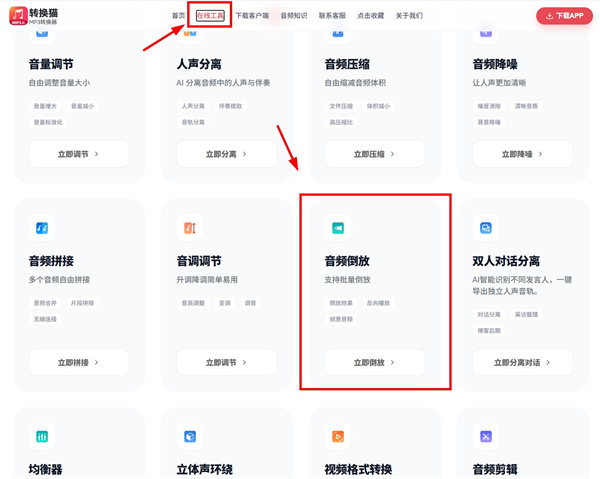The image size is (600, 479).
Task: Click the 倒放效果 tag
Action: click(341, 303)
